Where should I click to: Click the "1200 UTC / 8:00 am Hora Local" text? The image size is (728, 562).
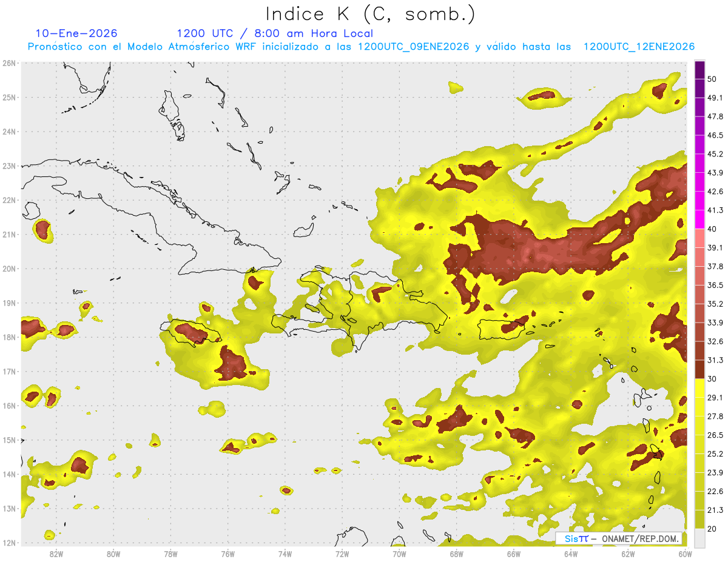coord(275,33)
